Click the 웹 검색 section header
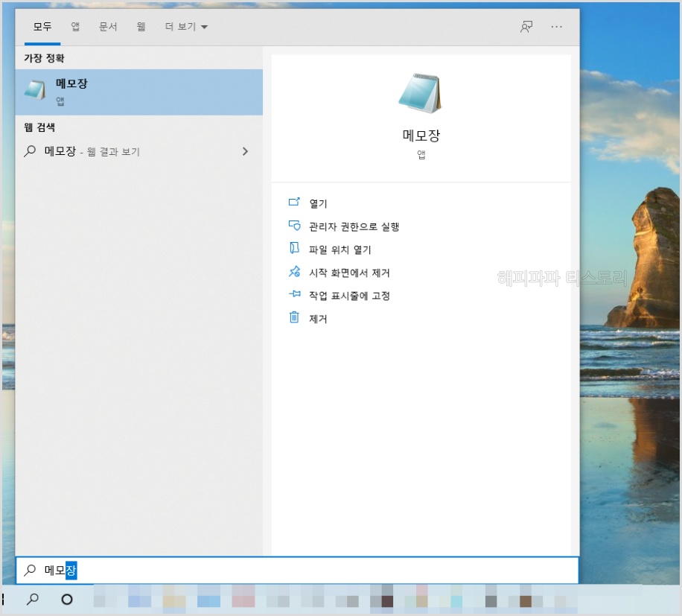The width and height of the screenshot is (682, 616). pos(39,127)
